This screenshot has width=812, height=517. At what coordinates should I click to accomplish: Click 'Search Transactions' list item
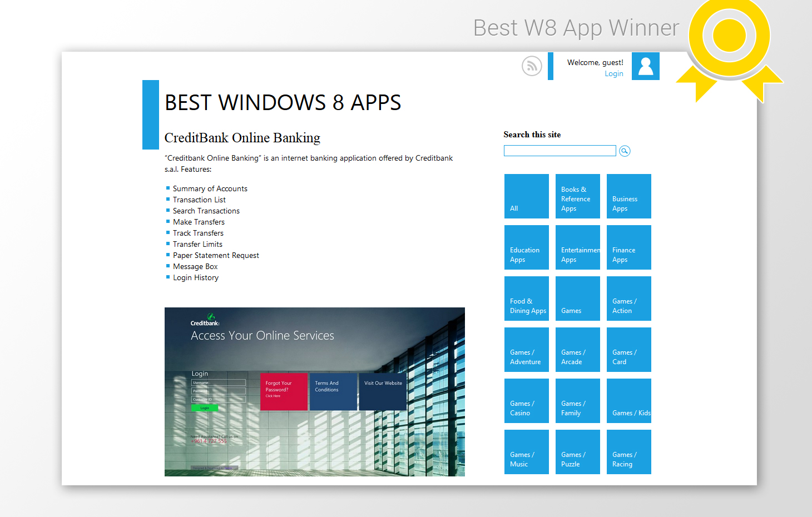tap(206, 211)
